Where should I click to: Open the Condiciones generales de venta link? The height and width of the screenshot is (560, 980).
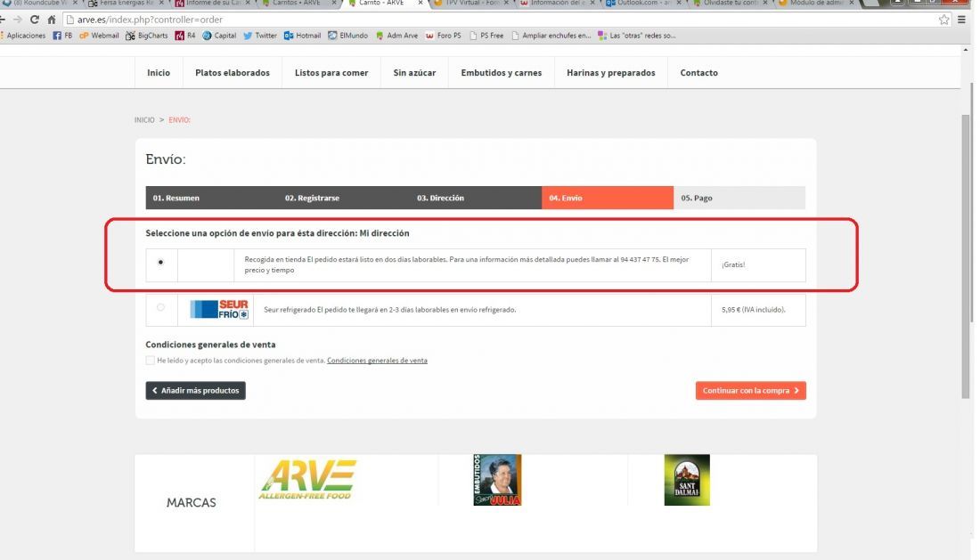click(x=377, y=361)
